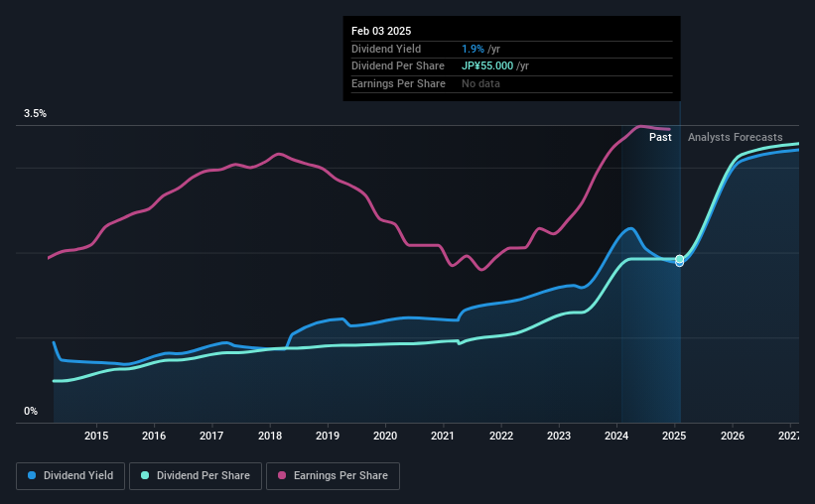815x504 pixels.
Task: Click the JP¥55.000 dividend per share value
Action: pos(487,66)
